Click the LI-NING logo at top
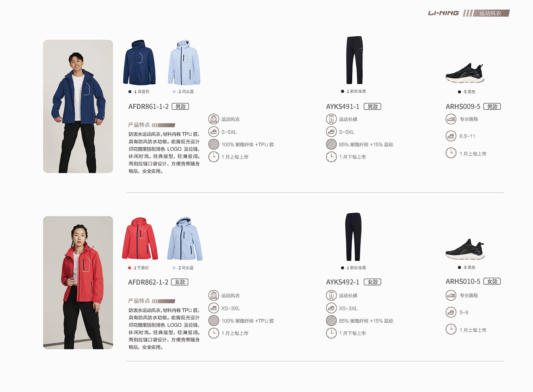 (443, 13)
